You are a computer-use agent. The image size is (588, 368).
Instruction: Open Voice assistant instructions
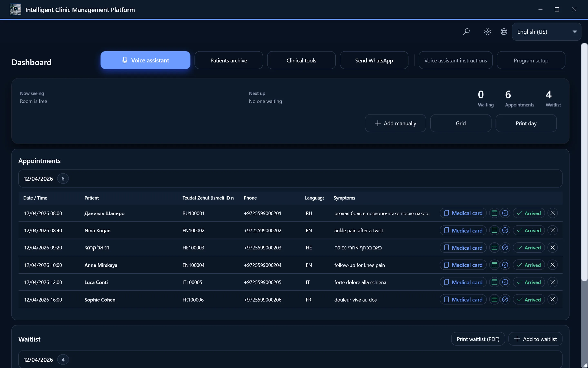point(455,60)
